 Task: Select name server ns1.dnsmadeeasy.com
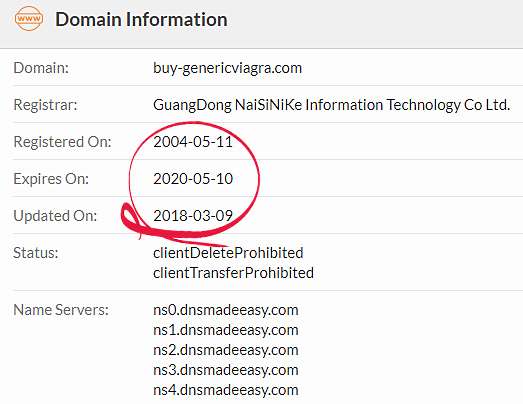point(226,330)
